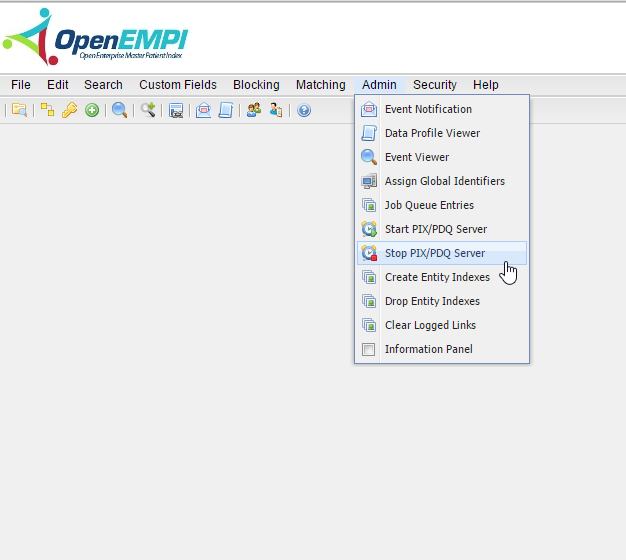Click red-stop clock icon beside Stop PIX/PDQ Server
This screenshot has height=560, width=626.
[369, 253]
